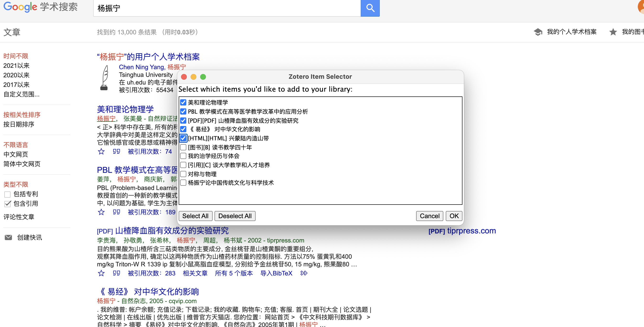Image resolution: width=644 pixels, height=327 pixels.
Task: Click the 我的图书馆 star icon
Action: click(613, 32)
